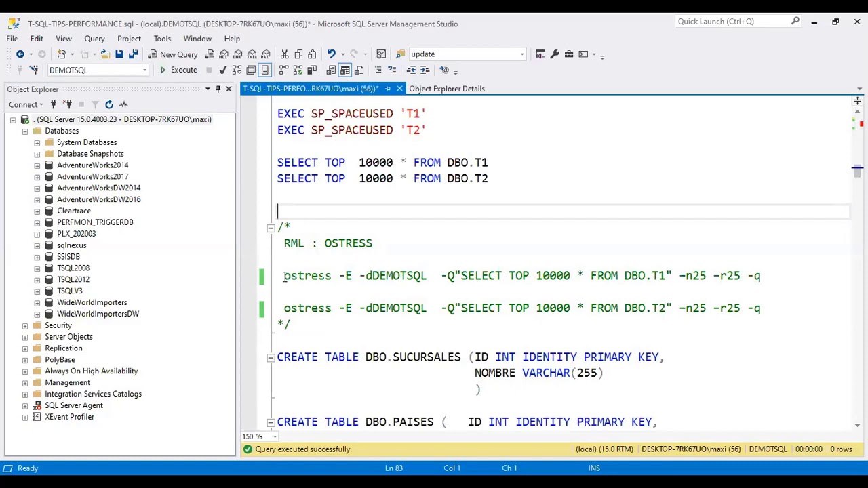Viewport: 868px width, 488px height.
Task: Change the connection icon beside the database combo
Action: [34, 70]
